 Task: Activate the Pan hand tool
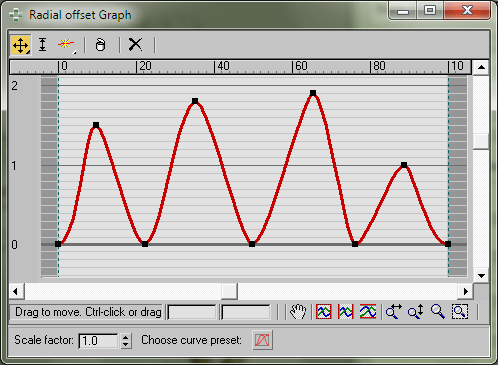pyautogui.click(x=298, y=312)
